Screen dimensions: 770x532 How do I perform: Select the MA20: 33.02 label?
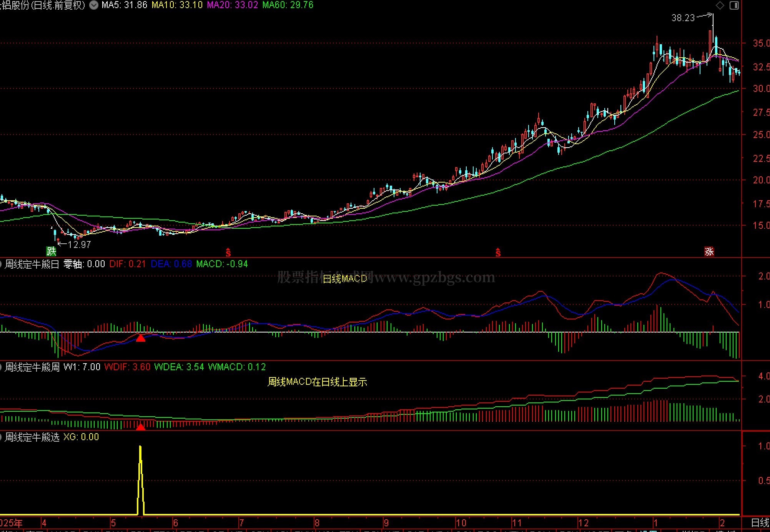[x=233, y=5]
